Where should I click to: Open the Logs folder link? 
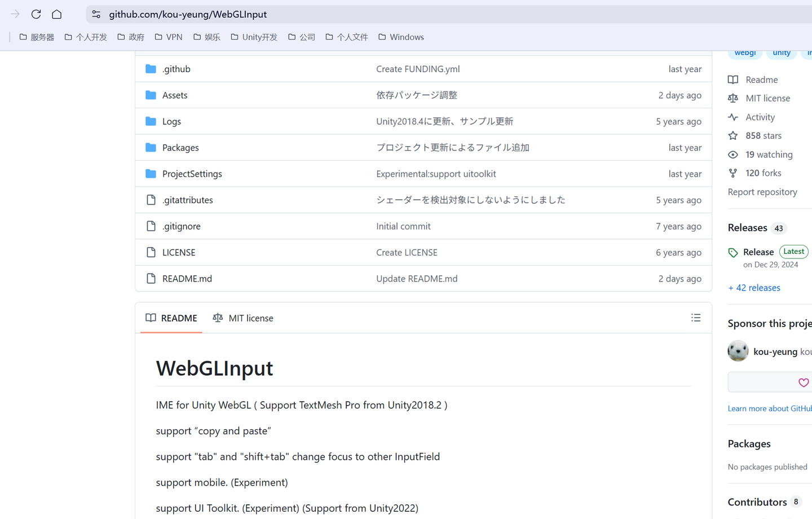171,121
